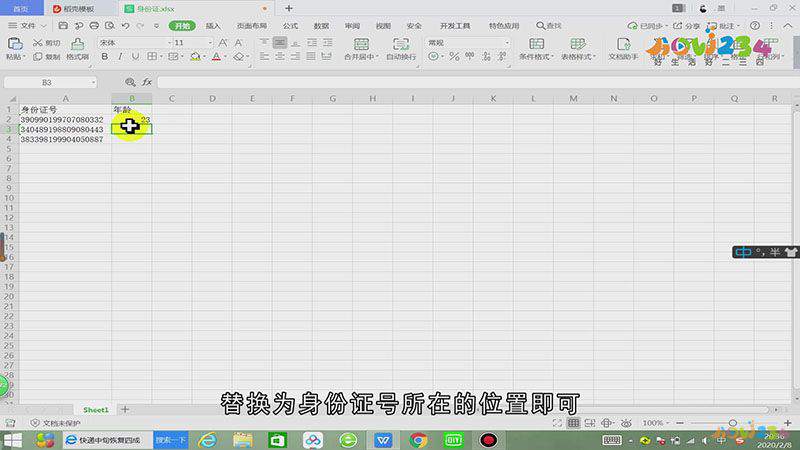The width and height of the screenshot is (800, 450).
Task: Click the Copy icon
Action: click(x=38, y=57)
